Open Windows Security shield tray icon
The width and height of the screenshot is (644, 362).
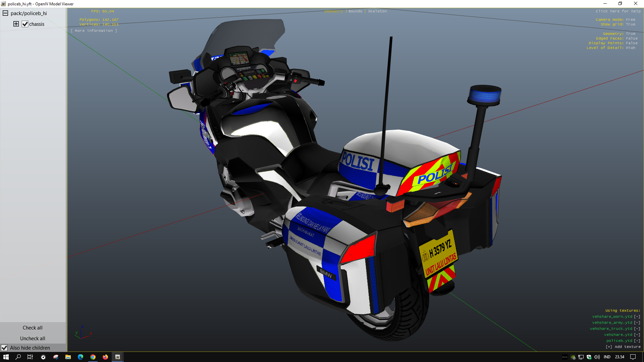coord(589,357)
